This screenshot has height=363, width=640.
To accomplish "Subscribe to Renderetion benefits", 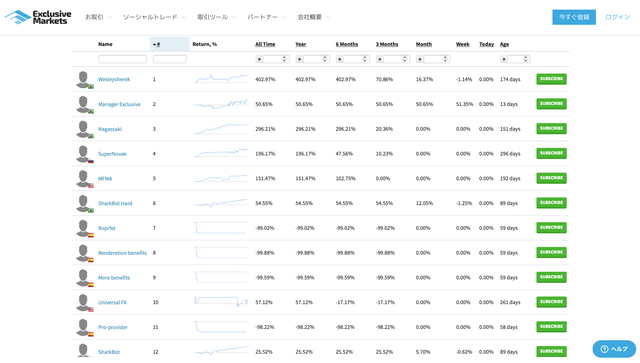I will coord(551,252).
